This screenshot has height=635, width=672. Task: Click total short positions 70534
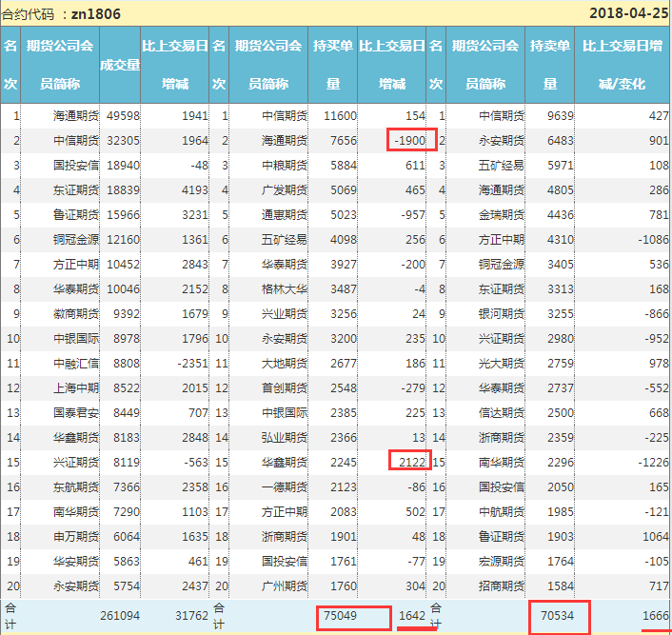[x=557, y=616]
